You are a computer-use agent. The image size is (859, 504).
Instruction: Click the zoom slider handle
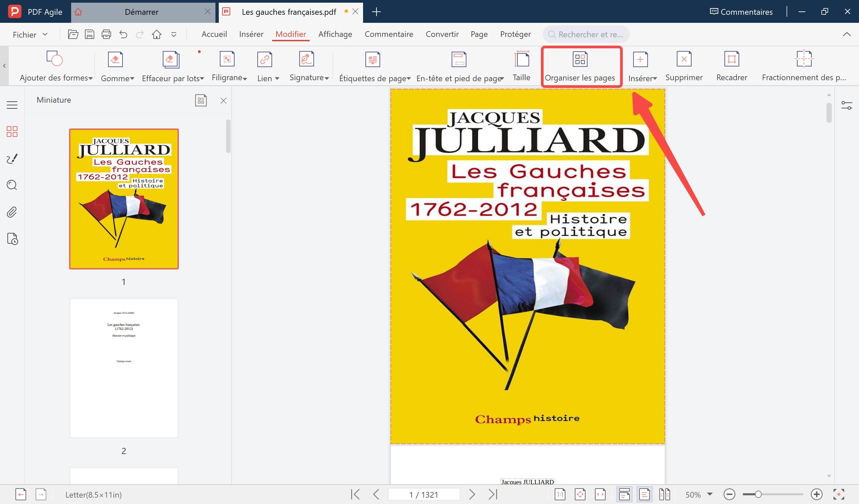pyautogui.click(x=758, y=494)
